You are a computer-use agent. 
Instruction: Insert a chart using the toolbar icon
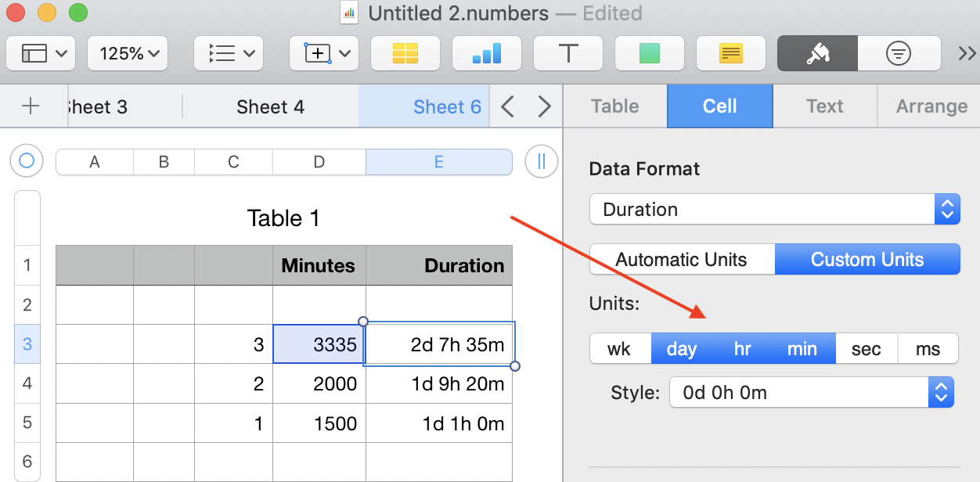pos(486,53)
